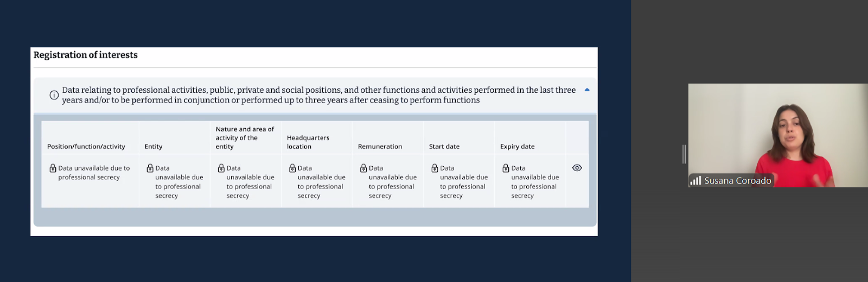Image resolution: width=868 pixels, height=282 pixels.
Task: Toggle the eye icon in the table row
Action: click(x=577, y=168)
